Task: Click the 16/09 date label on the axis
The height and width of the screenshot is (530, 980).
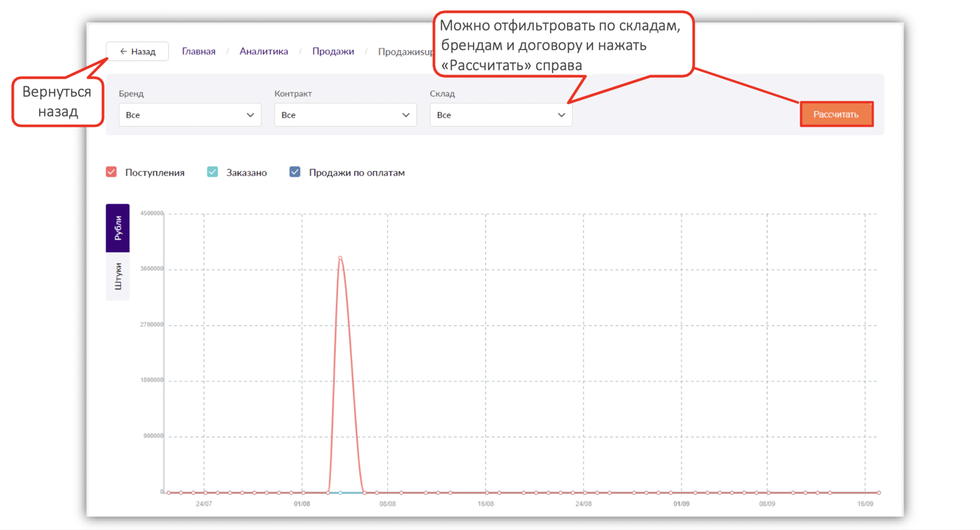Action: click(x=865, y=504)
